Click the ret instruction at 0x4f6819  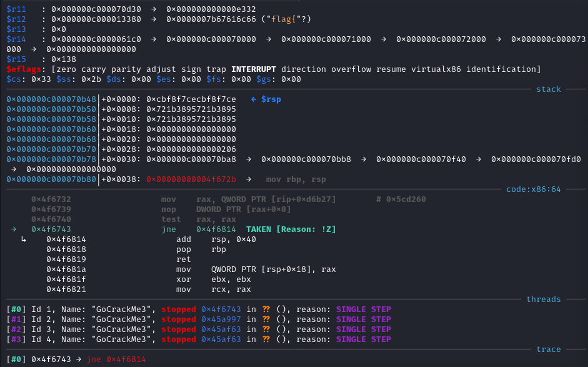[183, 259]
